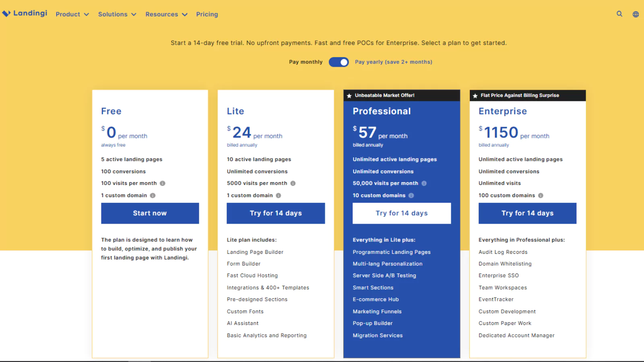Click star icon in Unbeatable Market Offer banner
This screenshot has width=644, height=362.
(349, 96)
